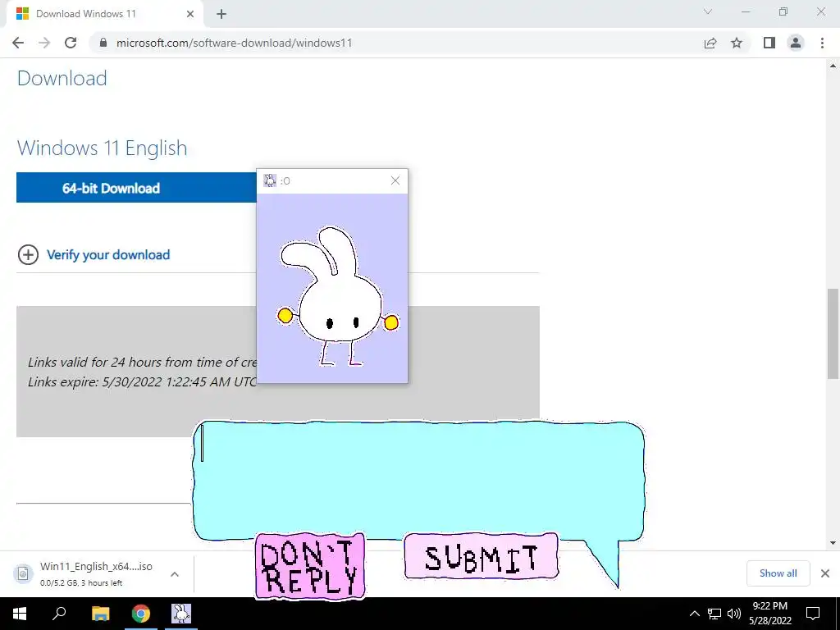Close the bunny :O popup window
840x630 pixels.
(x=395, y=180)
